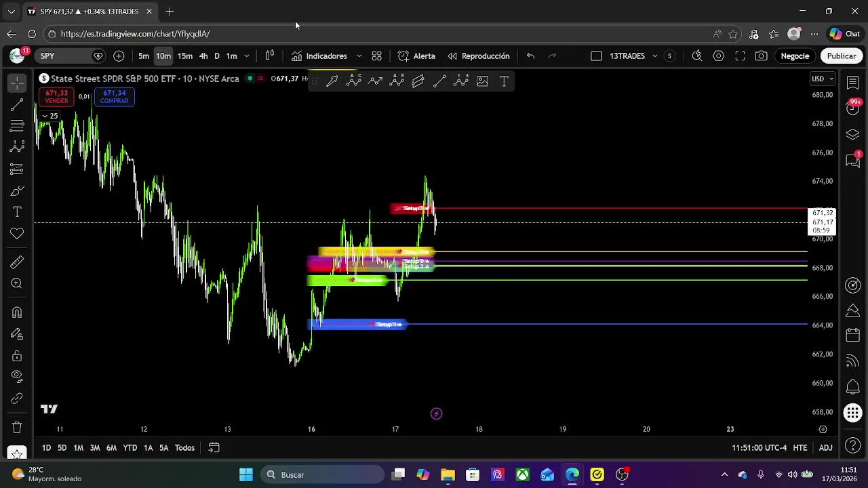This screenshot has height=488, width=868.
Task: Undo the last action
Action: click(531, 56)
